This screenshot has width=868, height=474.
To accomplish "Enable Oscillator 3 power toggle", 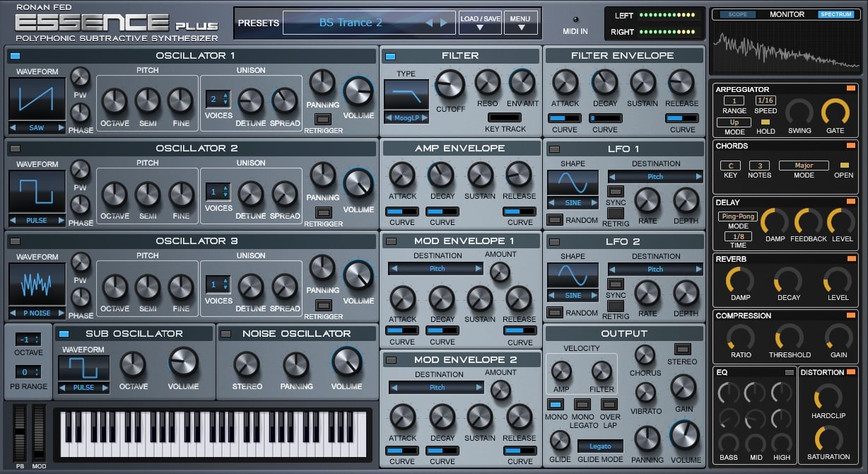I will point(15,241).
